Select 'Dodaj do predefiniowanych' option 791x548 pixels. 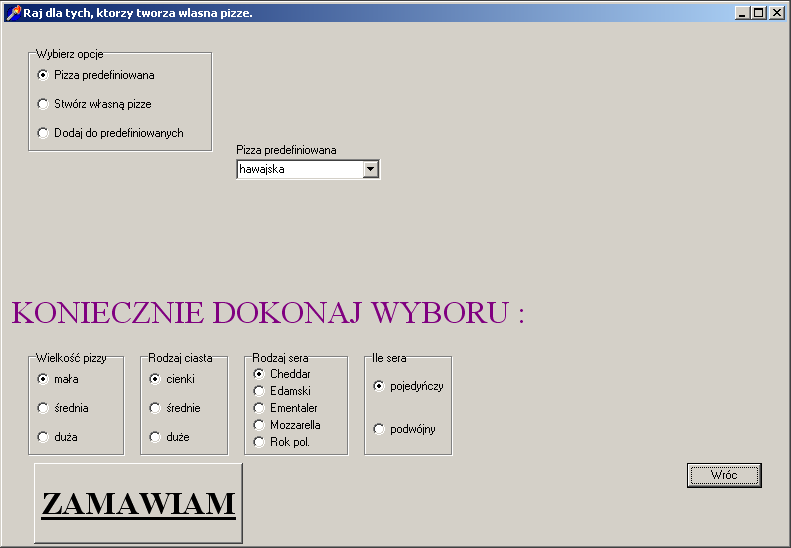click(x=43, y=133)
